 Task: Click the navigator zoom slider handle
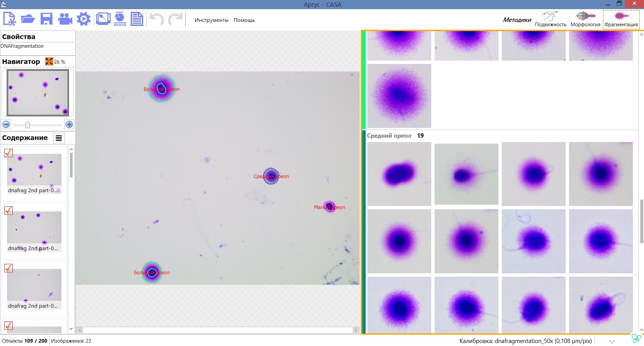point(28,125)
